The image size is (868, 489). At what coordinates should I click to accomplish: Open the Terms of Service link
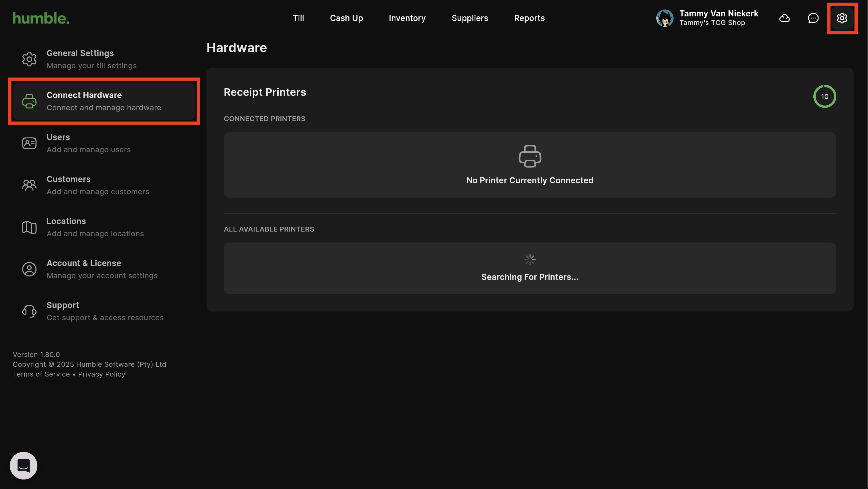[x=41, y=374]
